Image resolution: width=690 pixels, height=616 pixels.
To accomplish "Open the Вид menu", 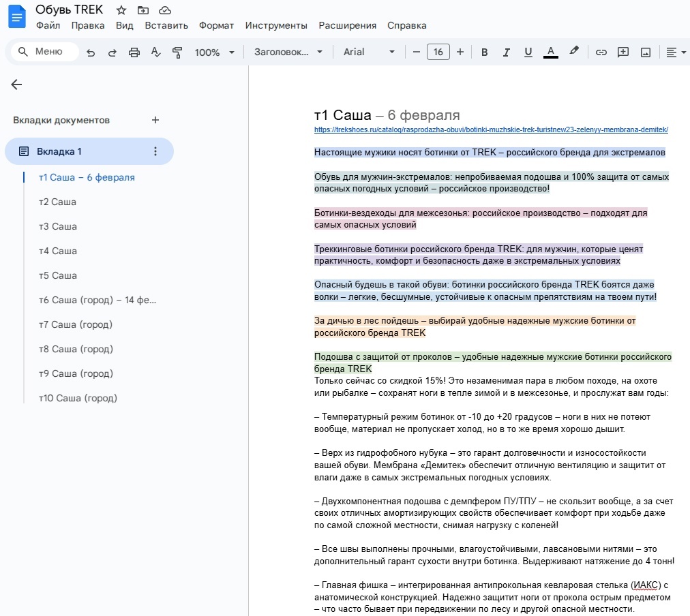I will point(125,25).
